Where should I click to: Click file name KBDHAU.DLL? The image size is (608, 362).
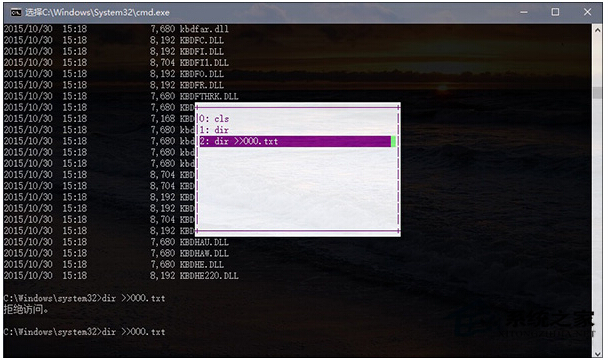coord(204,242)
